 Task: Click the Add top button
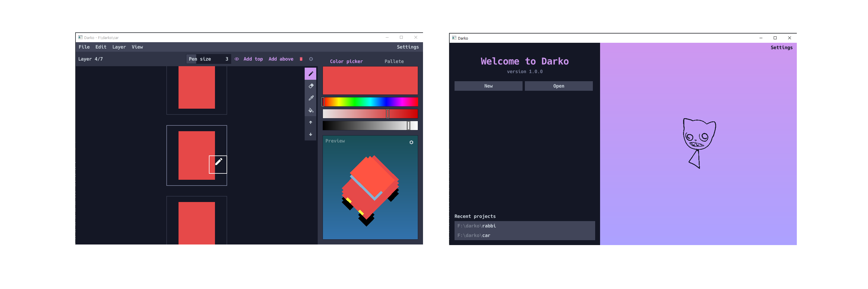coord(253,59)
